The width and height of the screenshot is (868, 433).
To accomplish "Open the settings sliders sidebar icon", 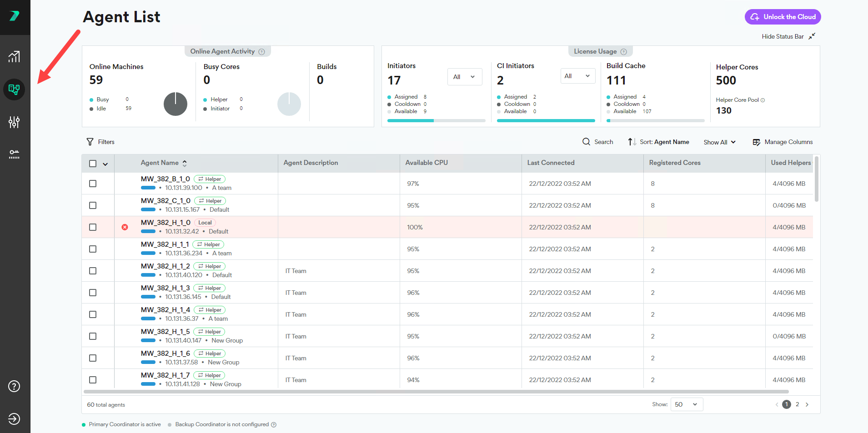I will [x=14, y=122].
